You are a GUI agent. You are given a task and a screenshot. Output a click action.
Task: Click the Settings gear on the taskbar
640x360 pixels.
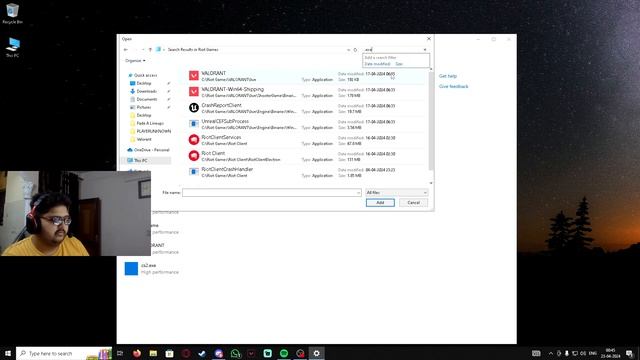tap(316, 353)
